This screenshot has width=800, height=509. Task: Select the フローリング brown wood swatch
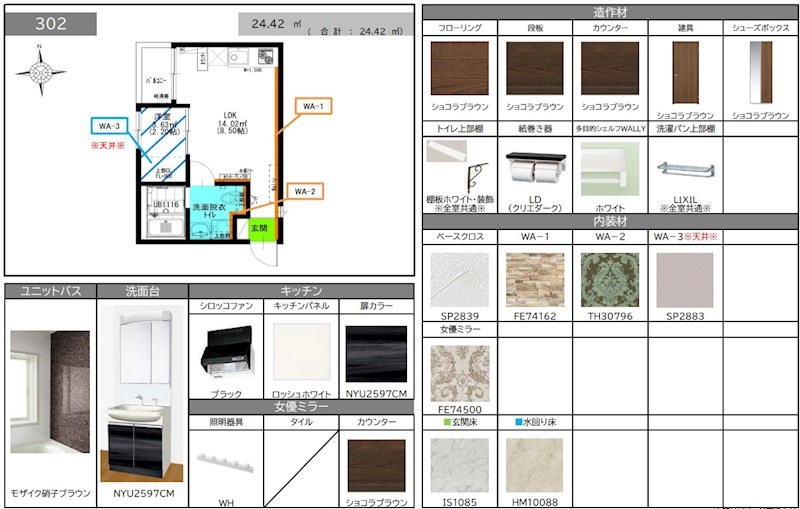tap(458, 69)
